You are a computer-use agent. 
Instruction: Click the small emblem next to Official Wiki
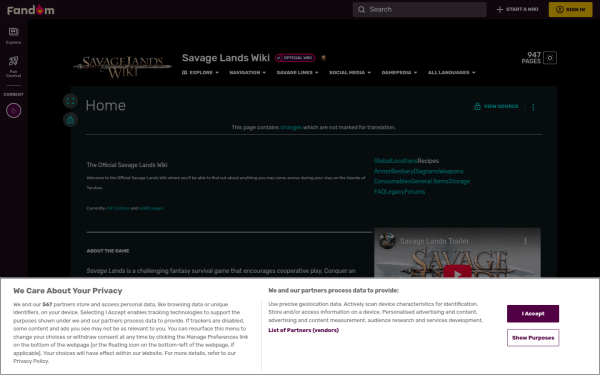(x=323, y=58)
